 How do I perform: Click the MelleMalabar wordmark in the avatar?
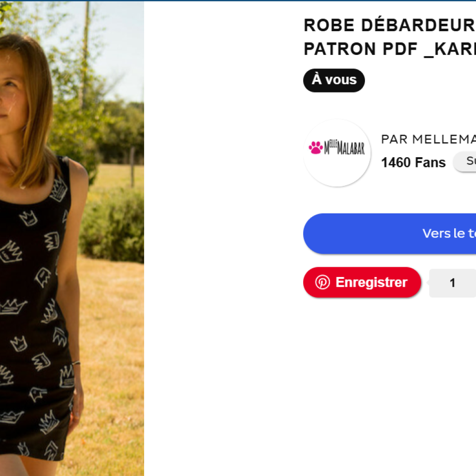[344, 148]
